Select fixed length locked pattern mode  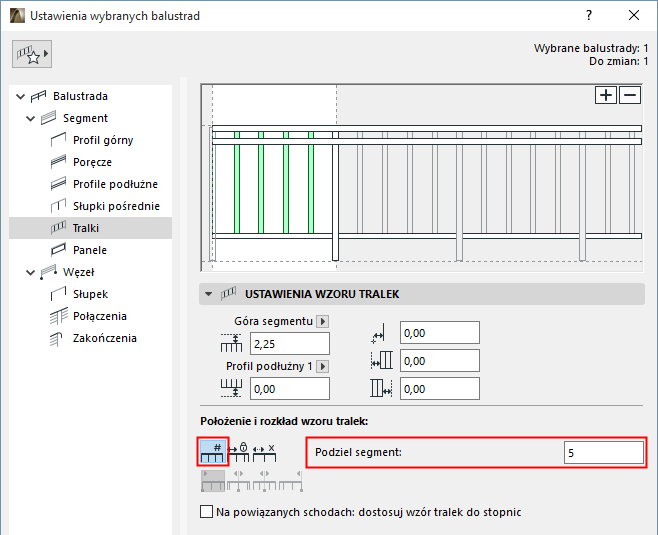pos(238,452)
